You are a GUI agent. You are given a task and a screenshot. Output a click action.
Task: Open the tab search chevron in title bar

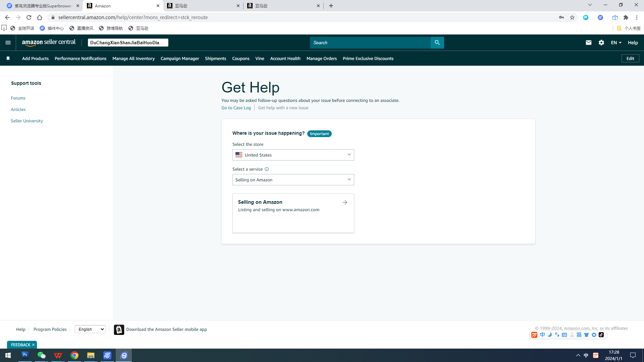tap(590, 5)
